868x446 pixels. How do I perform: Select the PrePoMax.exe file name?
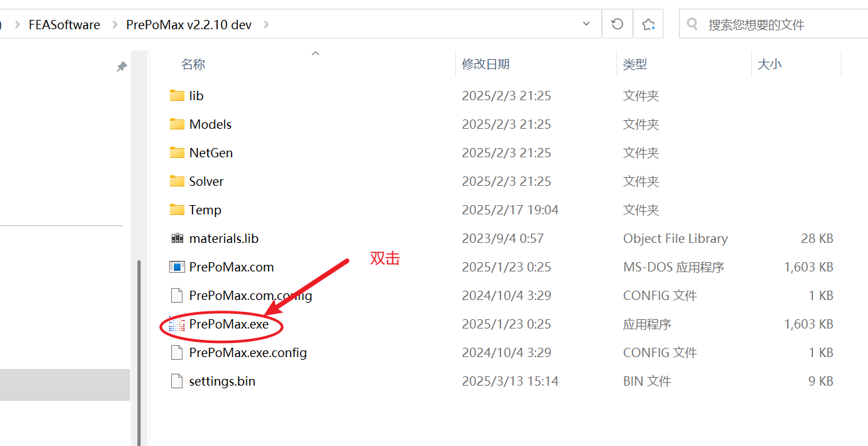pyautogui.click(x=229, y=324)
